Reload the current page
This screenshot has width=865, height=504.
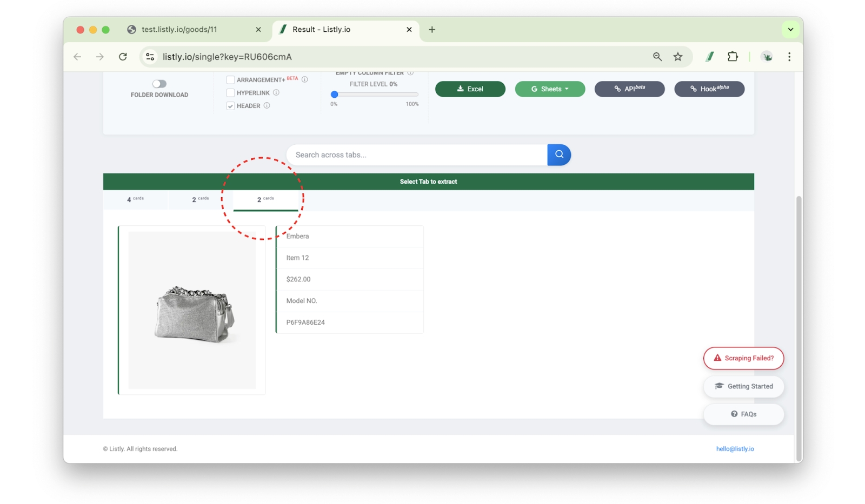coord(123,57)
